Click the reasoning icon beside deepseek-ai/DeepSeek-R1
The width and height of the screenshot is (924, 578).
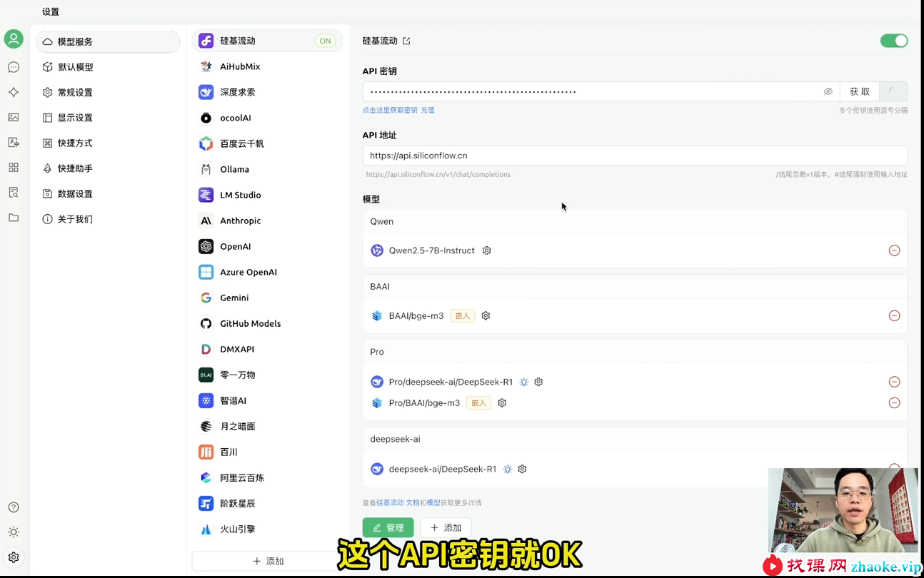click(508, 469)
